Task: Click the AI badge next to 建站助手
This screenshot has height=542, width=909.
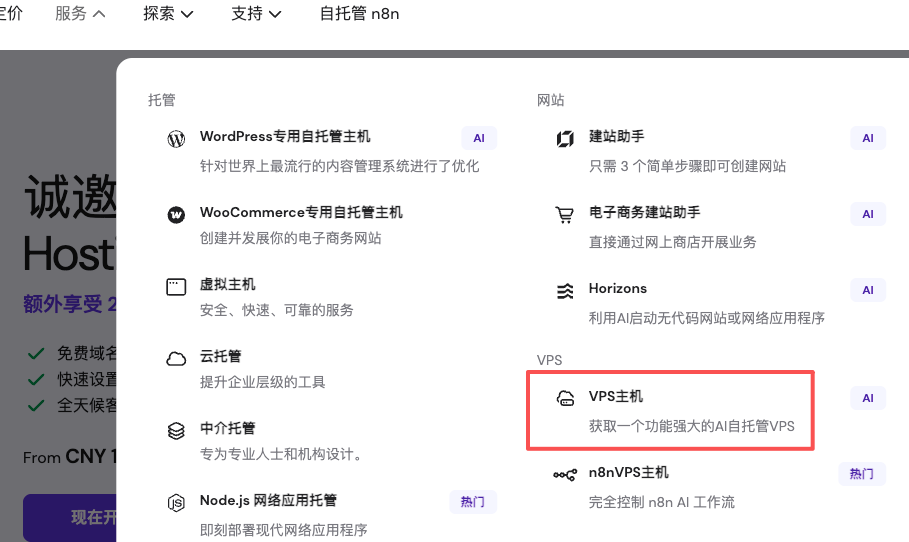Action: click(x=868, y=138)
